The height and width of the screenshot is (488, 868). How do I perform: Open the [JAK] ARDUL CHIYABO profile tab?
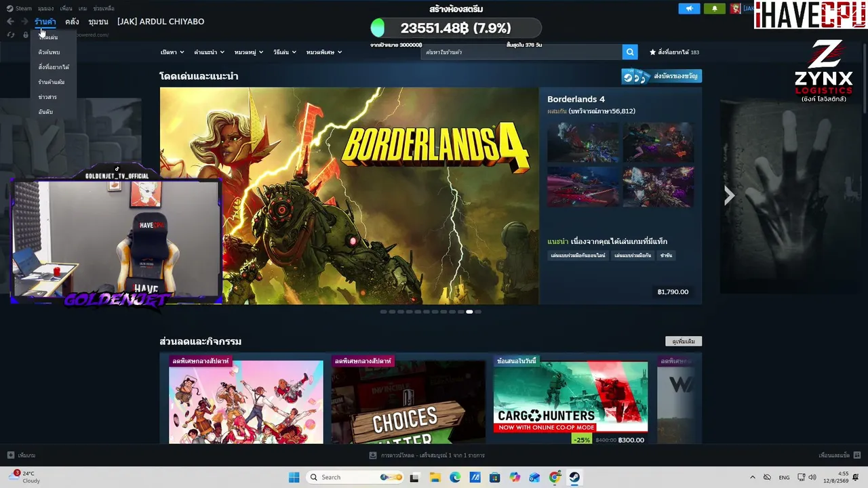click(161, 22)
